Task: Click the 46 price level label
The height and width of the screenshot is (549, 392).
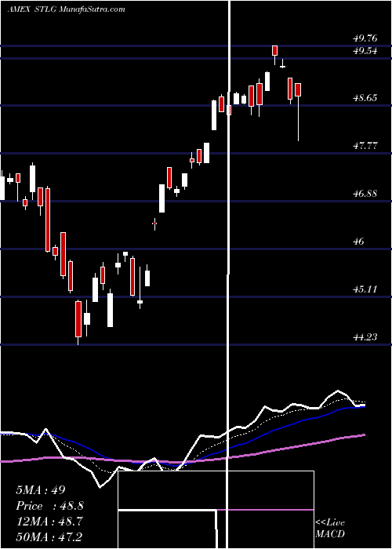Action: [359, 242]
